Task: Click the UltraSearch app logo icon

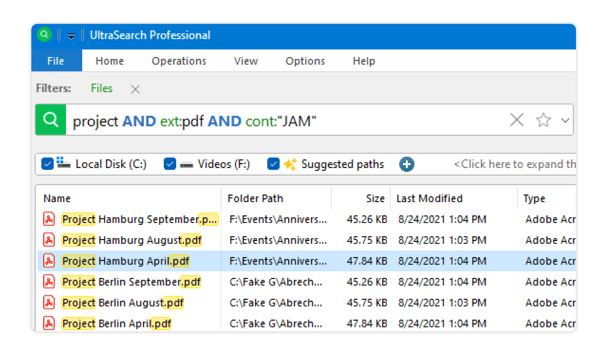Action: [44, 35]
